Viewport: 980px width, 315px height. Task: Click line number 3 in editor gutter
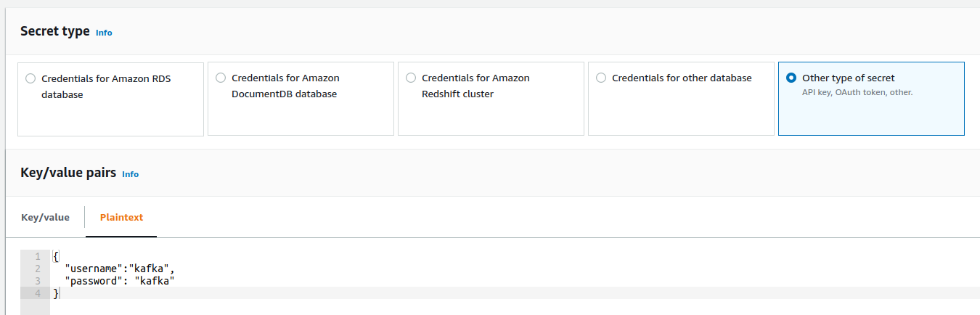(37, 280)
